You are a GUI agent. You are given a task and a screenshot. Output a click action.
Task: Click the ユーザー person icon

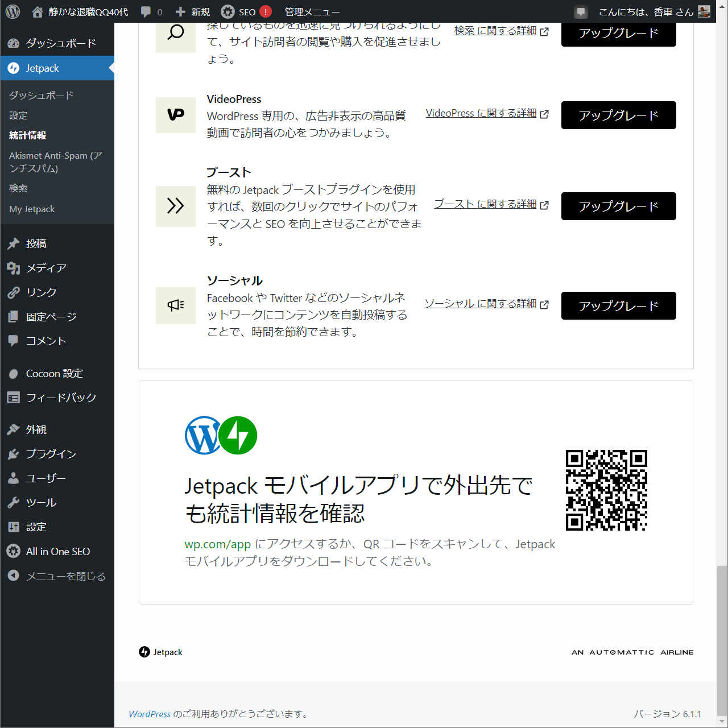14,478
